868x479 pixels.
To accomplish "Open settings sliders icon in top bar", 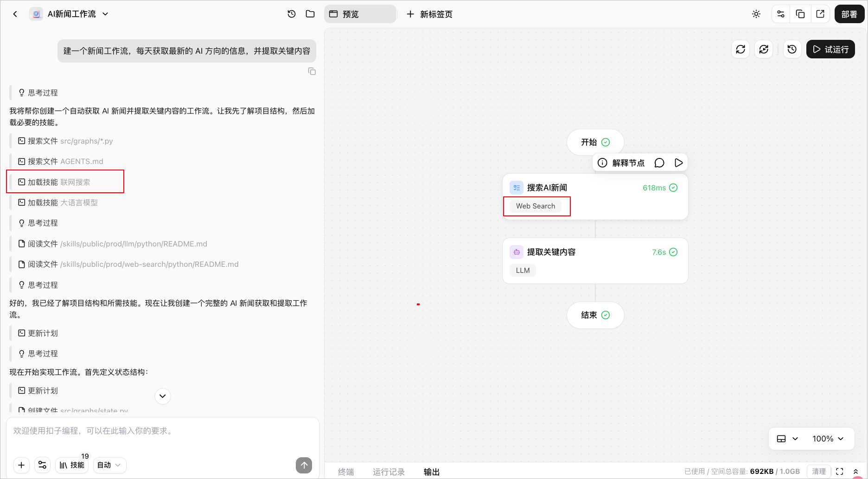I will (781, 14).
